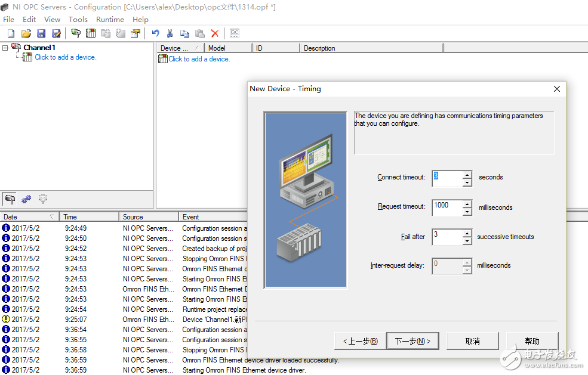The image size is (588, 375).
Task: Select 'device driver loaded successfully' event text
Action: click(x=261, y=360)
